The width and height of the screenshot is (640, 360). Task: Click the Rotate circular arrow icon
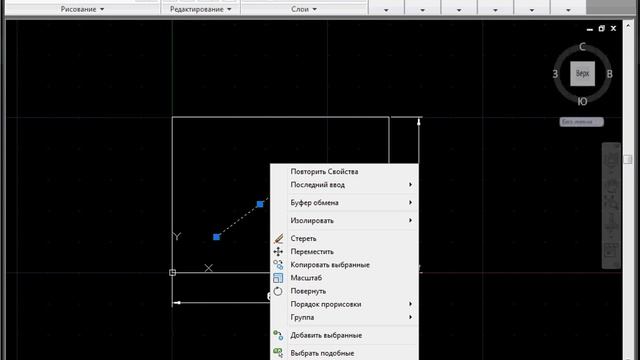pyautogui.click(x=278, y=291)
